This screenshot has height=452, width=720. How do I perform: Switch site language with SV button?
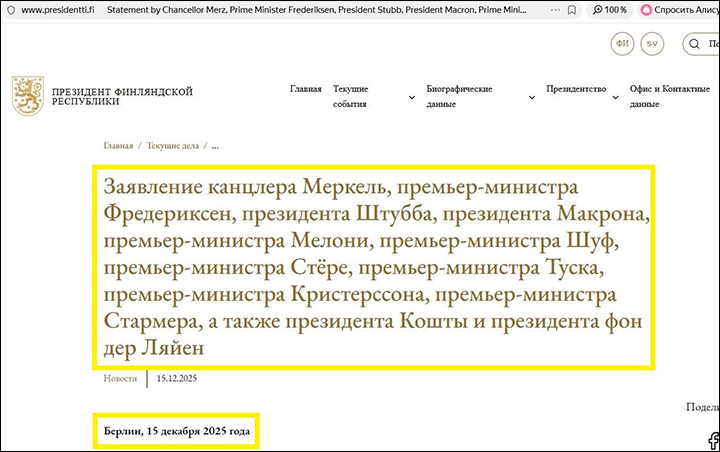[x=652, y=45]
